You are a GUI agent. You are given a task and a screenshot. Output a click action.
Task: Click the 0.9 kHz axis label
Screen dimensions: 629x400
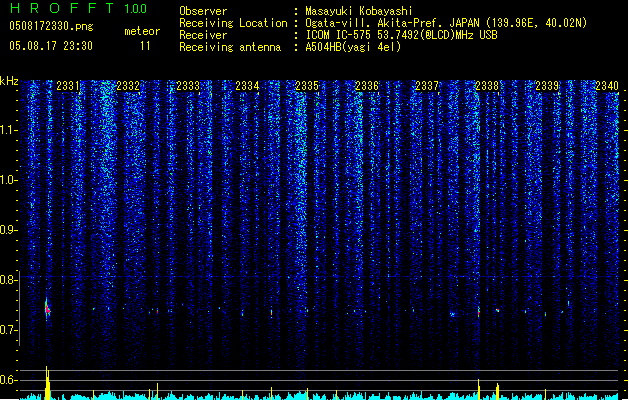8,230
